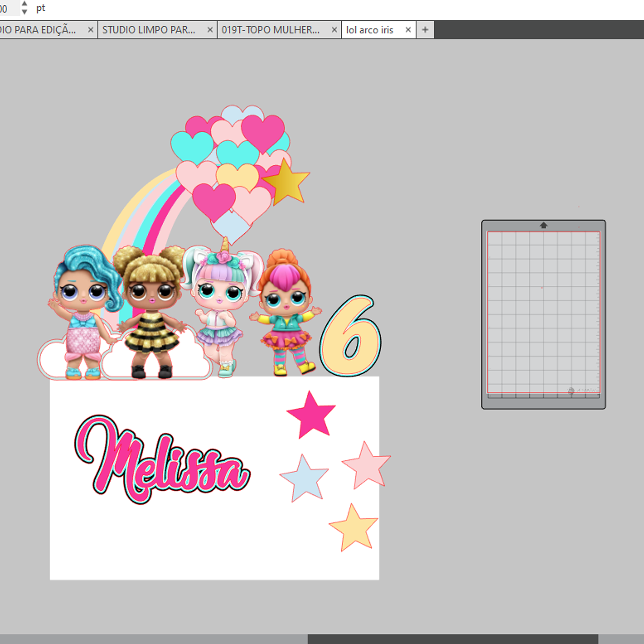Close the 019T-TOPO MULHER... tab
Screen dimensions: 644x644
pyautogui.click(x=334, y=30)
